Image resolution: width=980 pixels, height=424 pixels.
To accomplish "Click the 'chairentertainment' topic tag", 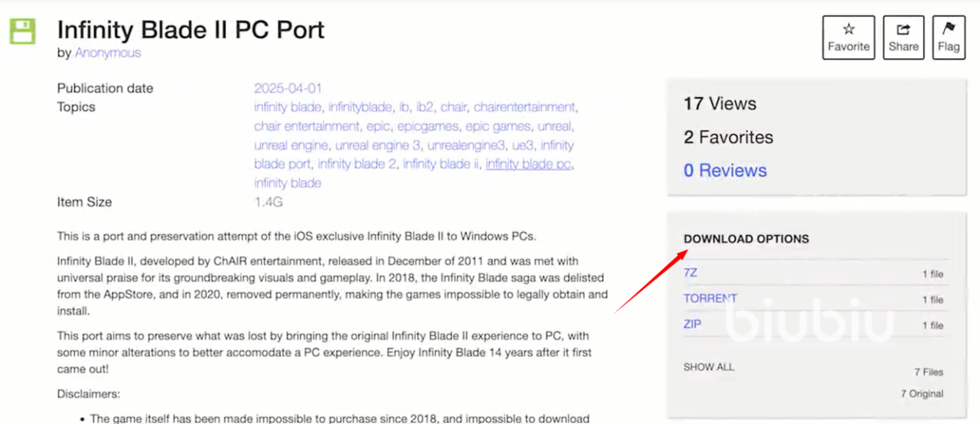I will [524, 107].
